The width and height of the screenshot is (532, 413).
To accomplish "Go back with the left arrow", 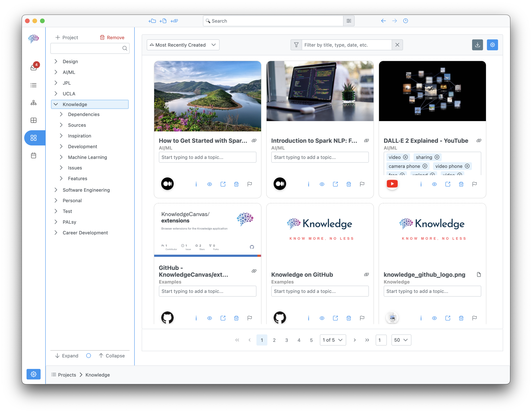I will point(383,21).
